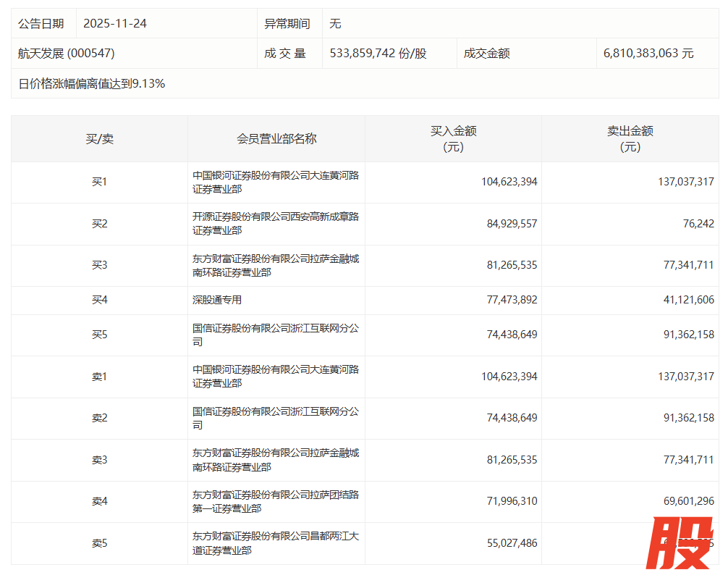Image resolution: width=728 pixels, height=583 pixels.
Task: Select the announcement date 2025-11-24
Action: tap(115, 23)
